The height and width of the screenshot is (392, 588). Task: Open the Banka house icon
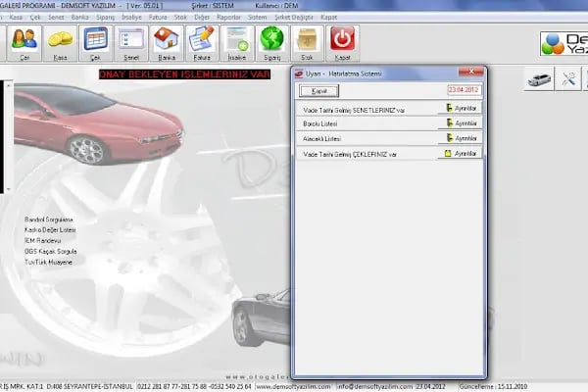(167, 43)
